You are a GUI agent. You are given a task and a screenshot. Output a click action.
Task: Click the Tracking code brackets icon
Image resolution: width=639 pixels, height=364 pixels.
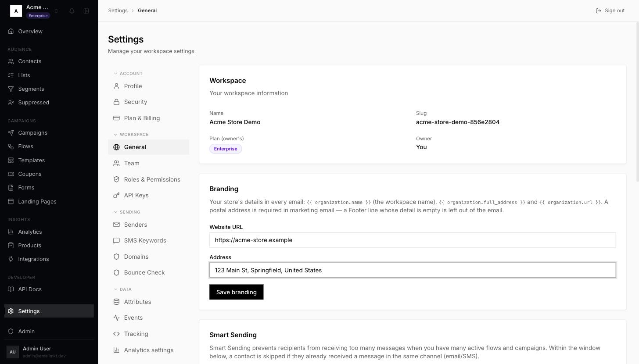(x=116, y=334)
